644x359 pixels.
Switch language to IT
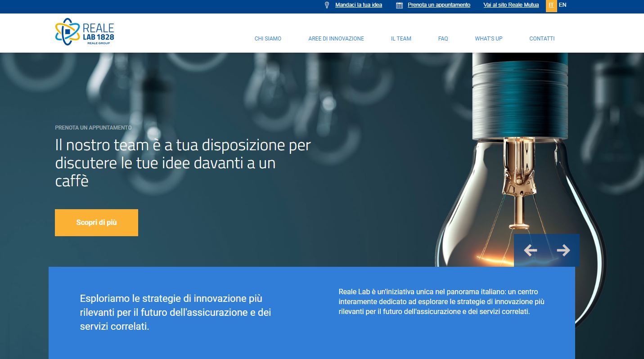[551, 5]
